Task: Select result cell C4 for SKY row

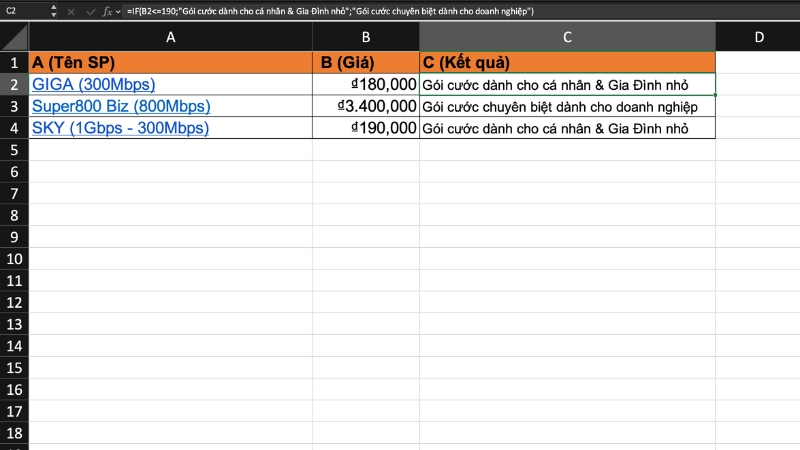Action: click(x=567, y=128)
